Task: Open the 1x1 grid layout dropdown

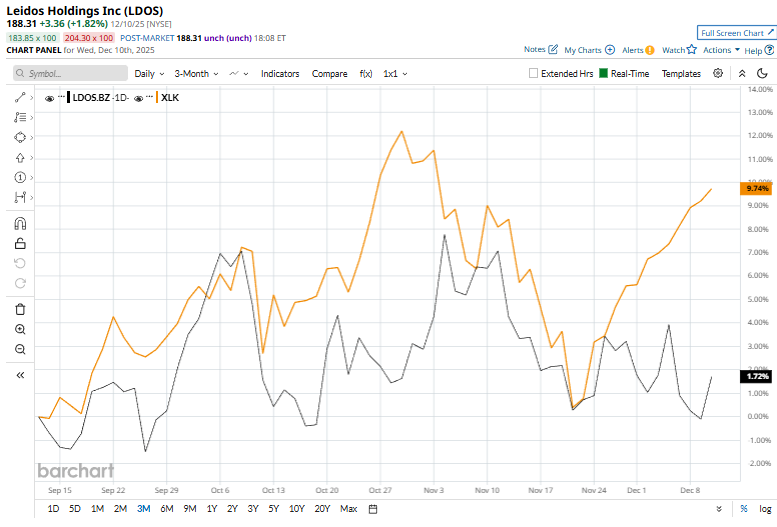Action: click(x=395, y=73)
